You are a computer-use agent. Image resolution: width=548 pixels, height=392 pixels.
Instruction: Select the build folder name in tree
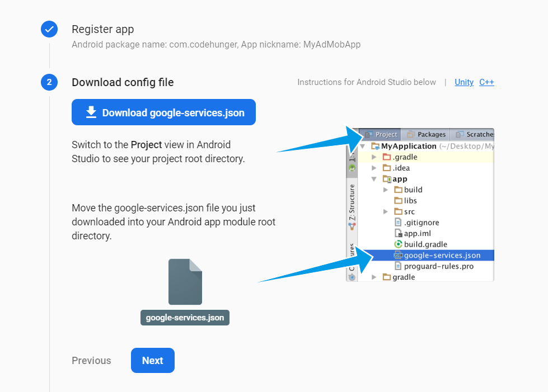(413, 190)
